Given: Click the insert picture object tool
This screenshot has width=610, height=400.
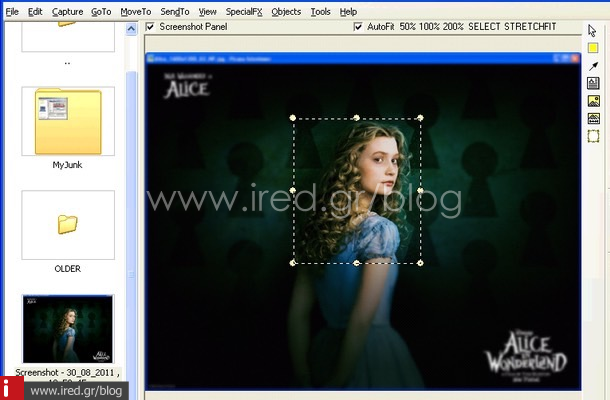Looking at the screenshot, I should pos(593,101).
